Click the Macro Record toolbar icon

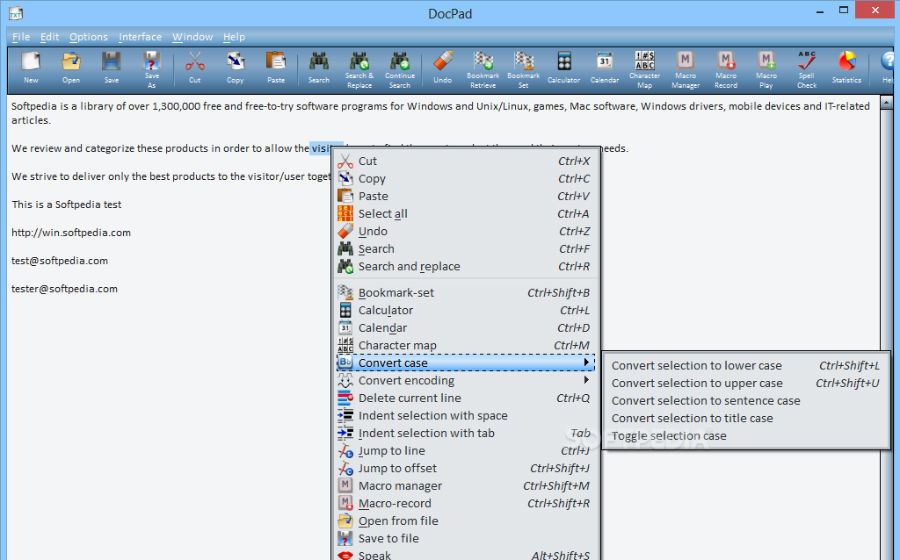tap(726, 69)
